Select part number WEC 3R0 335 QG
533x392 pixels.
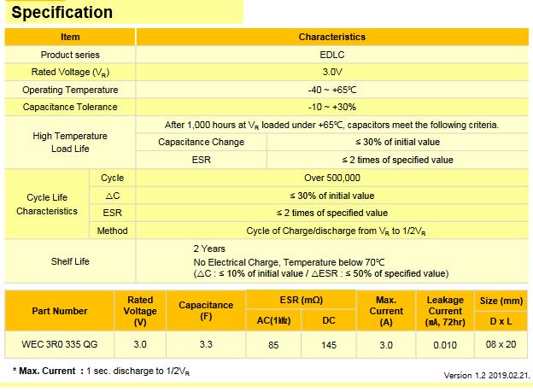point(59,343)
